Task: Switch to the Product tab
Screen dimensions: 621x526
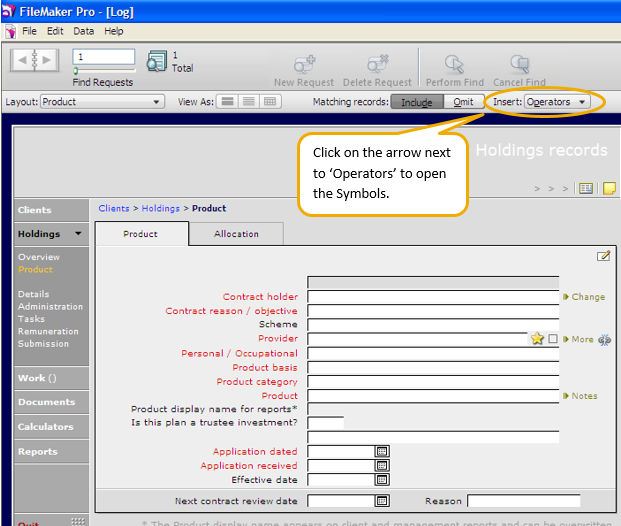Action: [141, 234]
